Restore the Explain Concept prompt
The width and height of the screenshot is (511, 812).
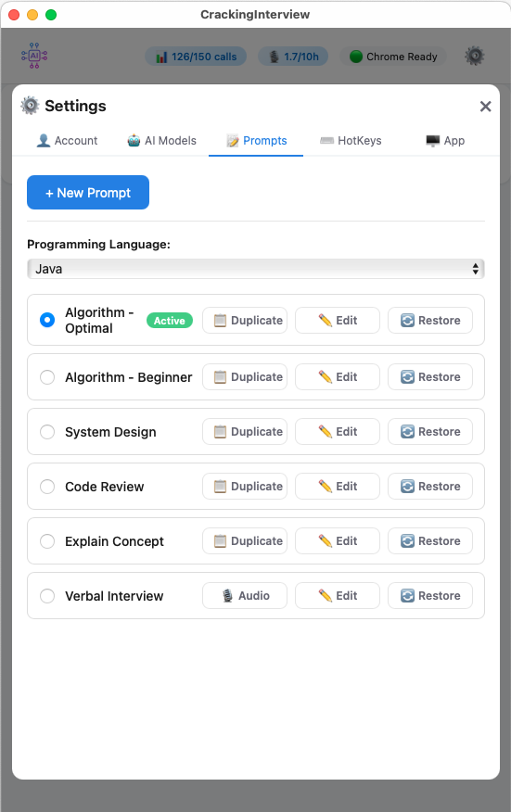430,540
